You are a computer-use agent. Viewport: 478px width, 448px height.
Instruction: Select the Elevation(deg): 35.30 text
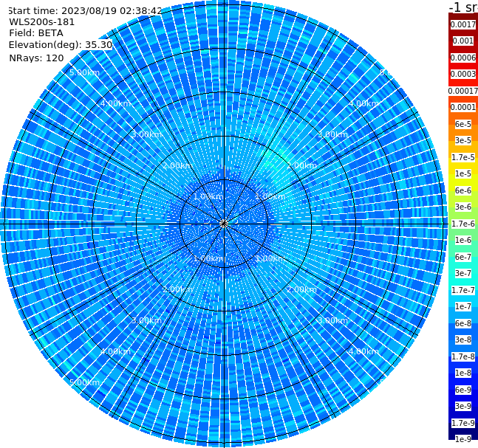pos(61,45)
